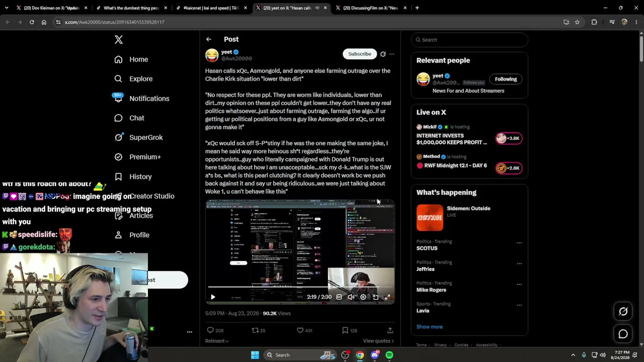Open the floating Grok button
Viewport: 644px width, 362px height.
pos(623,312)
